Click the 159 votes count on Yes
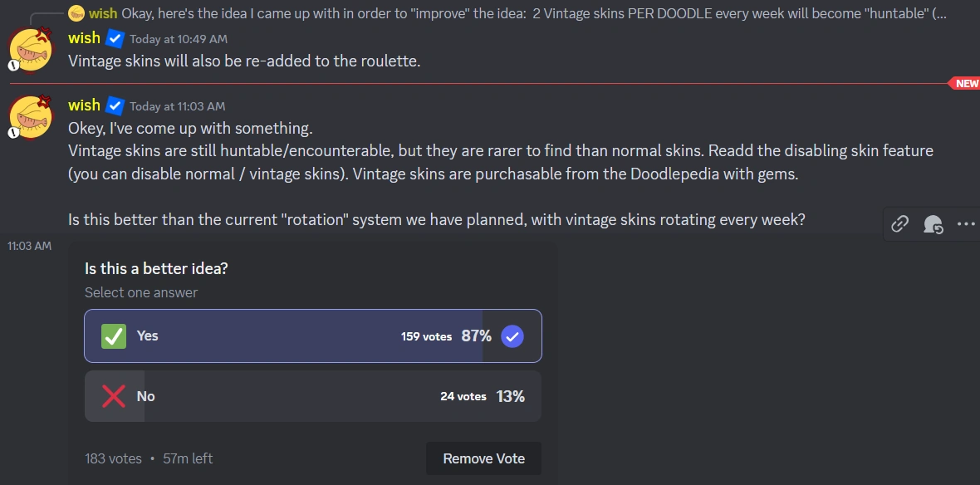 tap(426, 336)
